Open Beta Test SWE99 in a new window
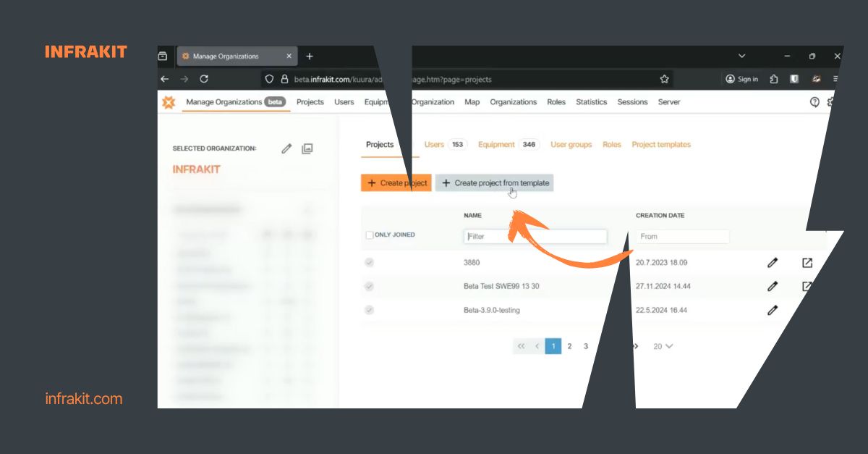Viewport: 868px width, 454px height. point(807,286)
